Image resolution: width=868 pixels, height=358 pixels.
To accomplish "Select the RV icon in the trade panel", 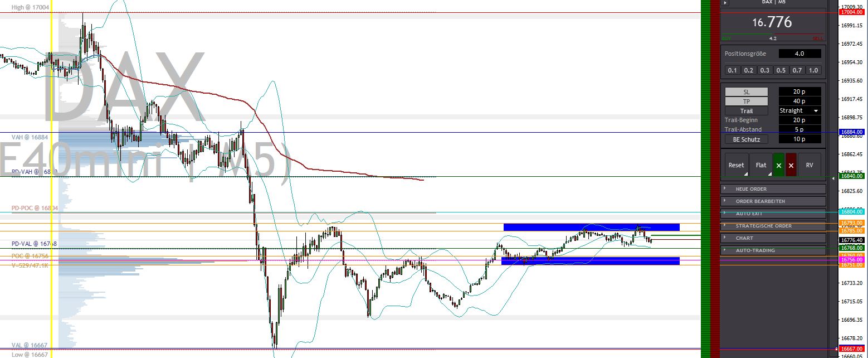I will click(x=810, y=165).
